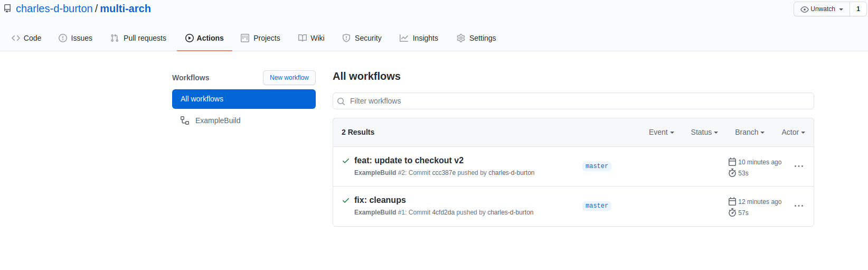Open the Actor filter dropdown

[792, 132]
